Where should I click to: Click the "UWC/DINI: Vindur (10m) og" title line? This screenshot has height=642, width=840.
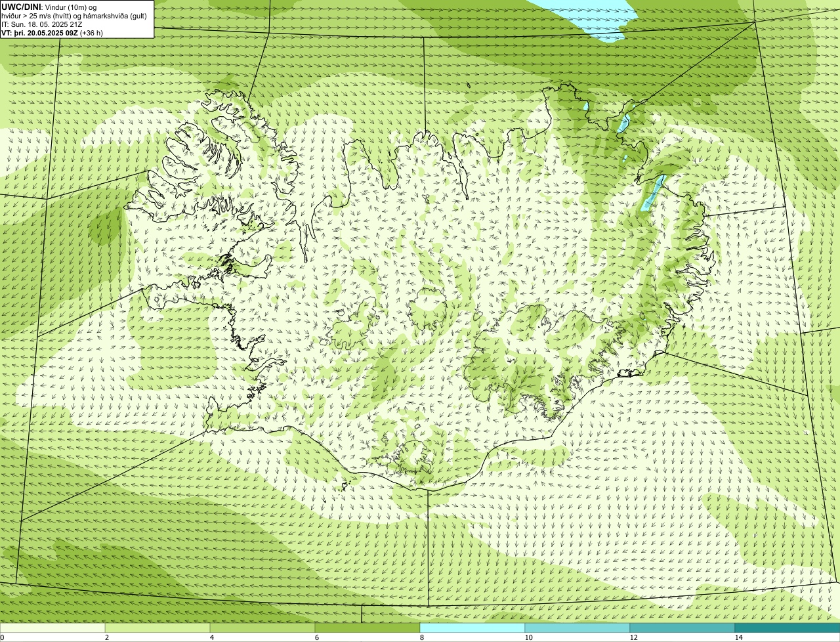click(49, 7)
